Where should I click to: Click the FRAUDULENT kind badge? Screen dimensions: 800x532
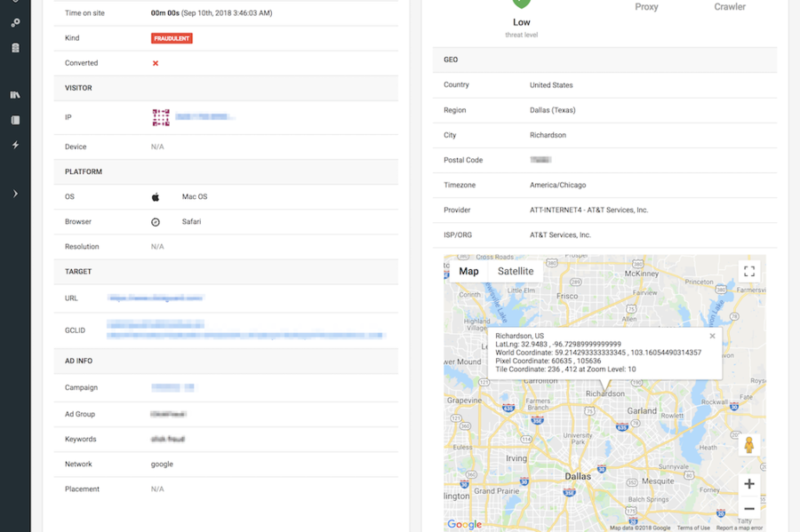click(172, 38)
